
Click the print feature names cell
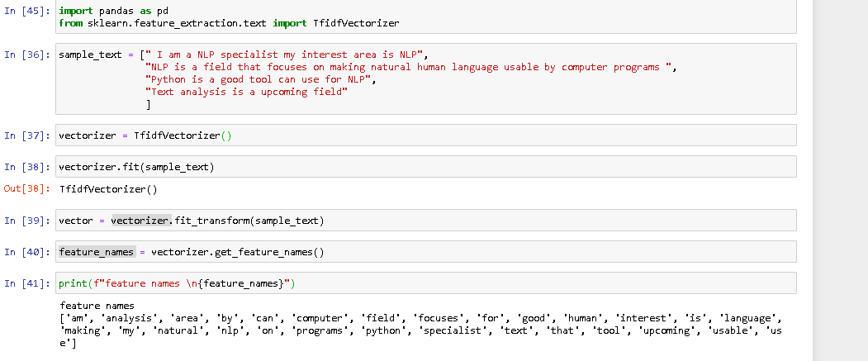[425, 283]
